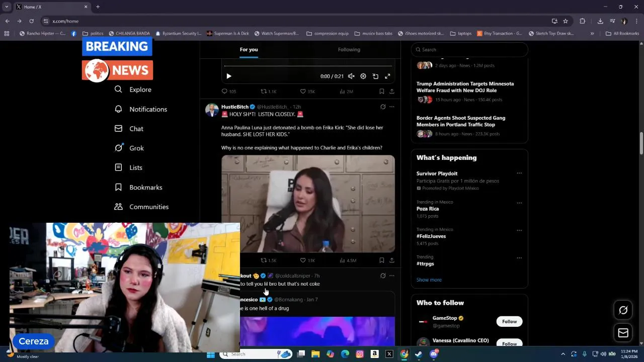Click Show more under What's happening

point(429,280)
